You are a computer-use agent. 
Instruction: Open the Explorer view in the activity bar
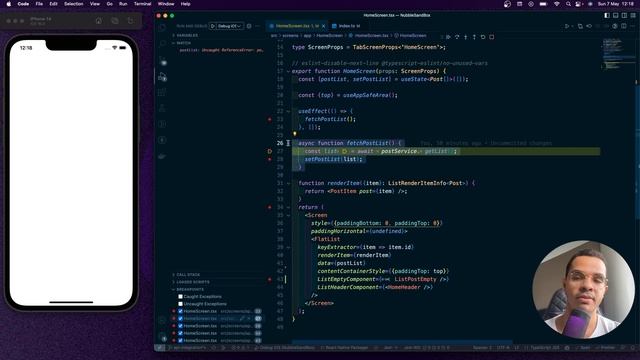pyautogui.click(x=162, y=27)
